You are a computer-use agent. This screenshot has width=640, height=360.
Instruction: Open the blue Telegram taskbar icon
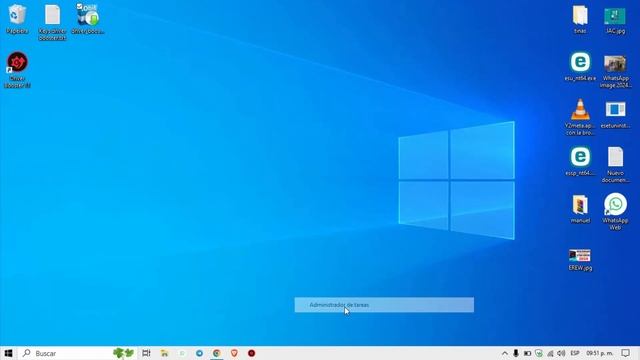tap(199, 353)
